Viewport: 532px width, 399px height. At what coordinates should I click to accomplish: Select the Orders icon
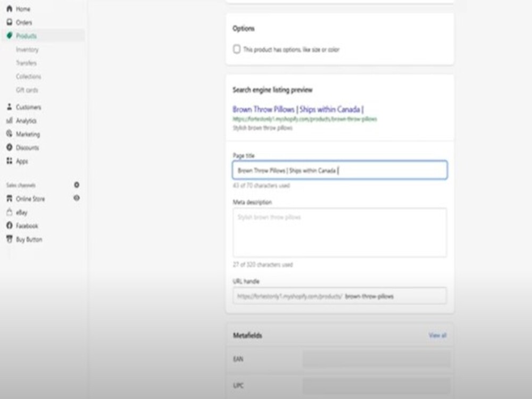pos(9,22)
